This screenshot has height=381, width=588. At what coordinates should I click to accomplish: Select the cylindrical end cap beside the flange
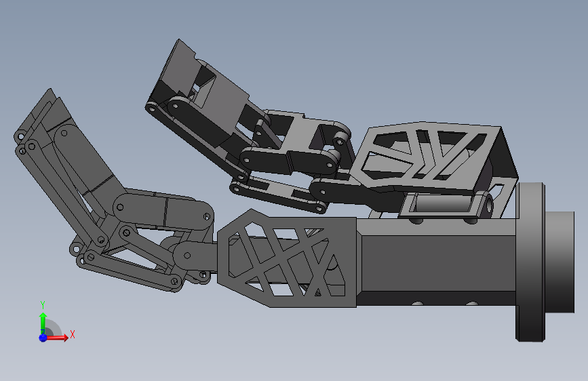pyautogui.click(x=560, y=262)
